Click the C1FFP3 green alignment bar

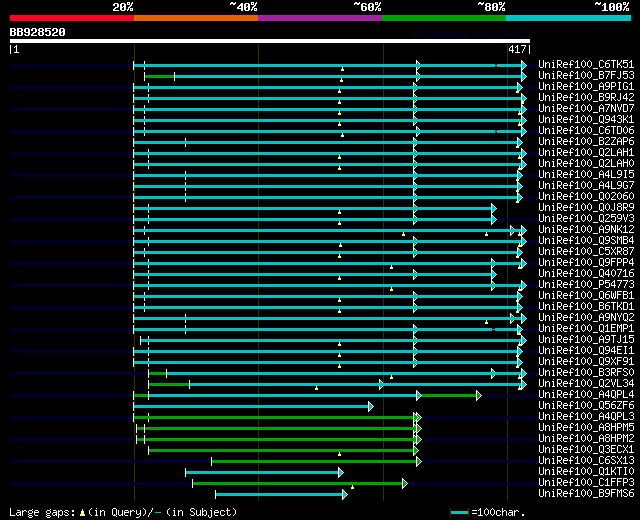coord(300,484)
